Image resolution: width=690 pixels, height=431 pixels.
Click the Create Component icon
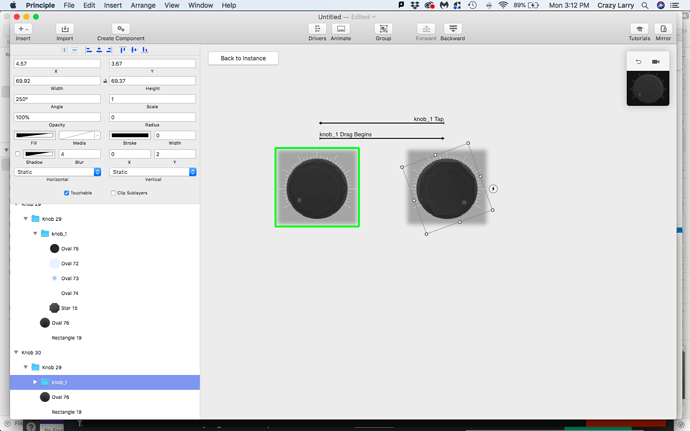click(x=121, y=29)
